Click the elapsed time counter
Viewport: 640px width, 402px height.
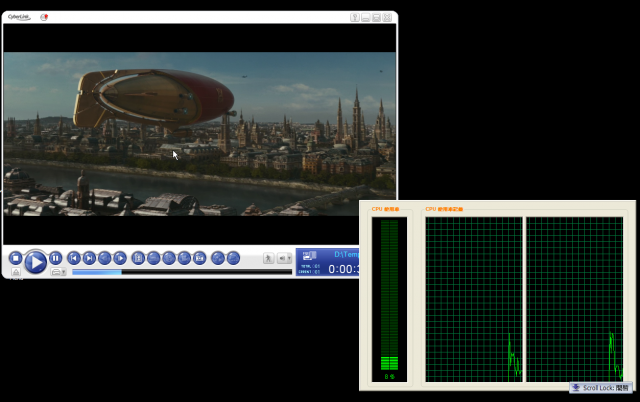pos(343,269)
